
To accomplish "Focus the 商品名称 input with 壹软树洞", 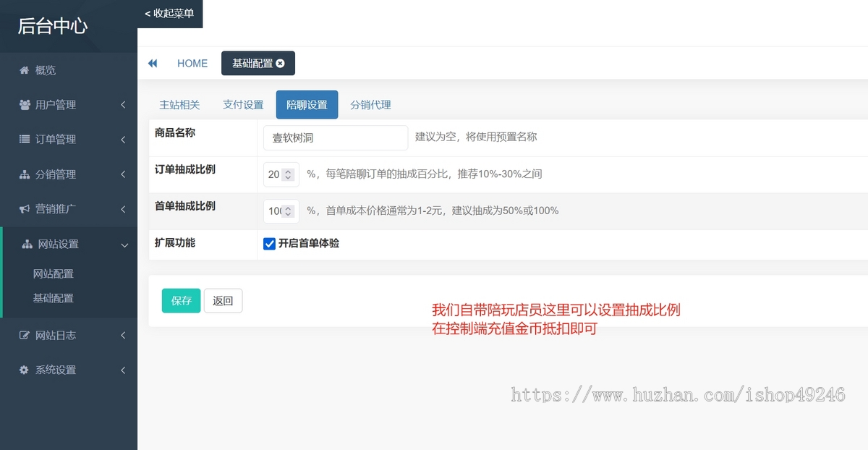I will (336, 137).
